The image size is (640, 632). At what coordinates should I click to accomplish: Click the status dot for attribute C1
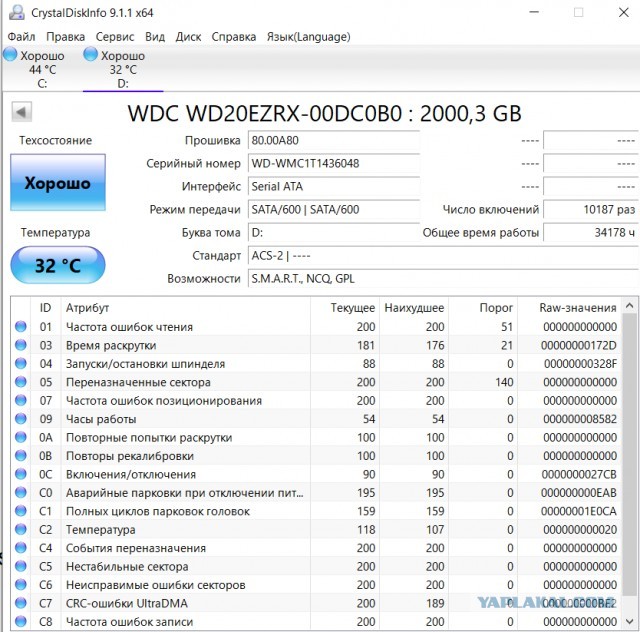point(21,511)
